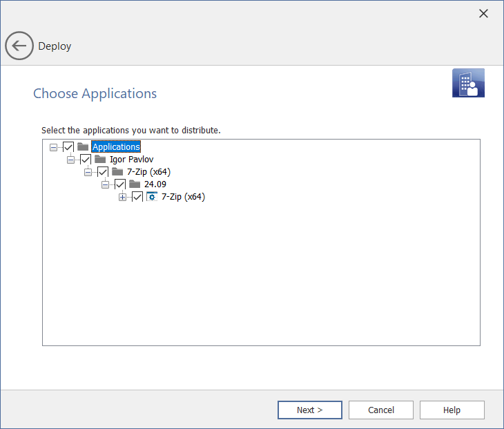This screenshot has height=429, width=504.
Task: Open Help for this wizard
Action: click(452, 410)
